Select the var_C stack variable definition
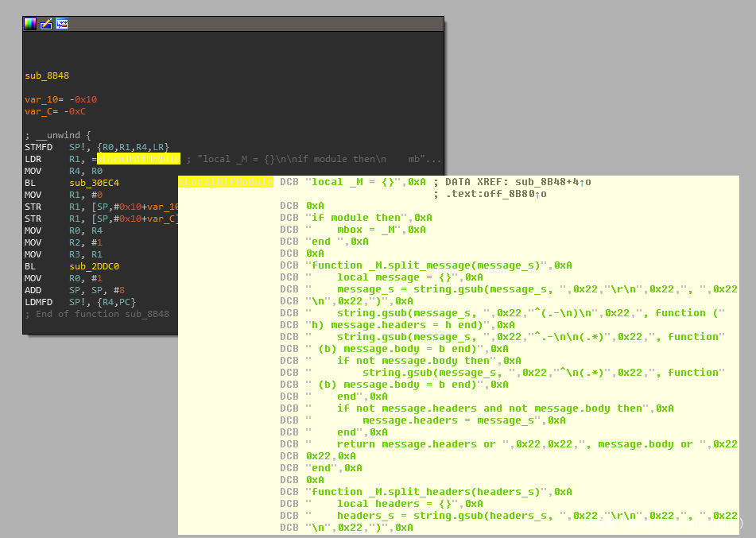The height and width of the screenshot is (538, 756). [x=35, y=111]
